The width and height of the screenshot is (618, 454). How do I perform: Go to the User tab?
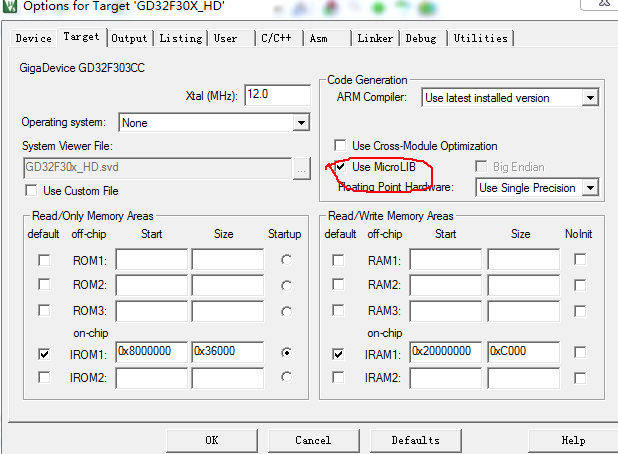coord(232,38)
